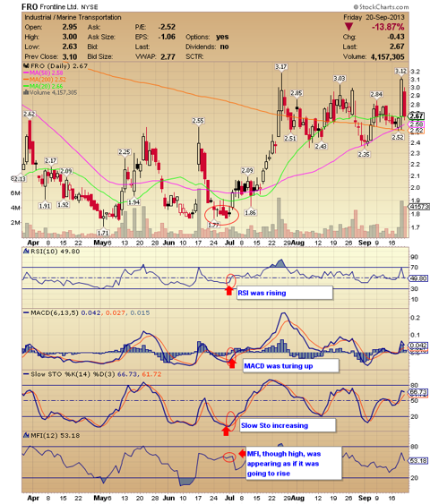Click the date Friday 20-Sep-2013
The width and height of the screenshot is (430, 504).
point(374,17)
